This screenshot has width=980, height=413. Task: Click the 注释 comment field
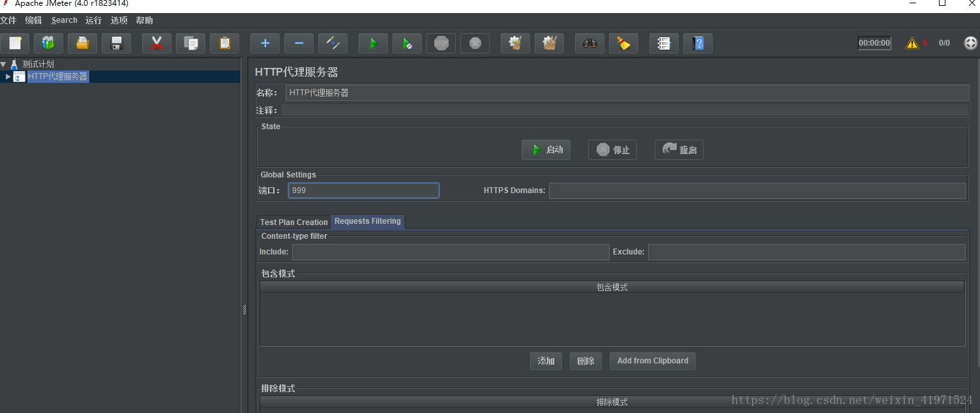click(x=625, y=110)
